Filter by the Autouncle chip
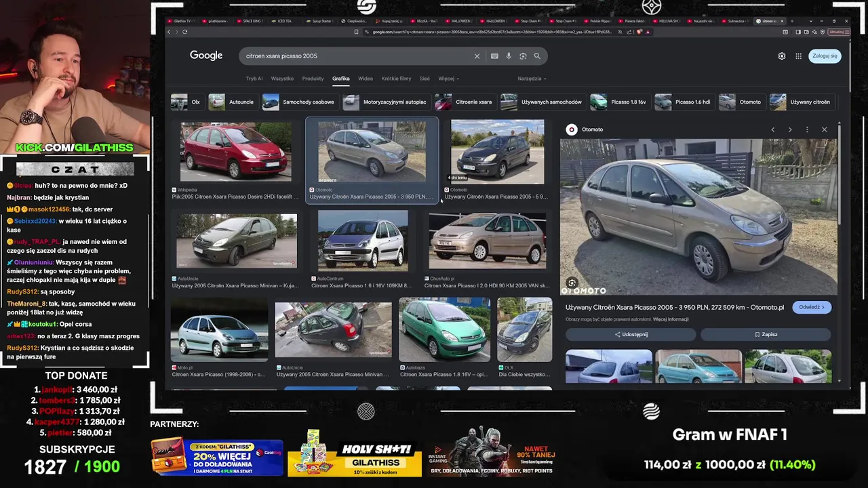The width and height of the screenshot is (868, 488). 232,102
